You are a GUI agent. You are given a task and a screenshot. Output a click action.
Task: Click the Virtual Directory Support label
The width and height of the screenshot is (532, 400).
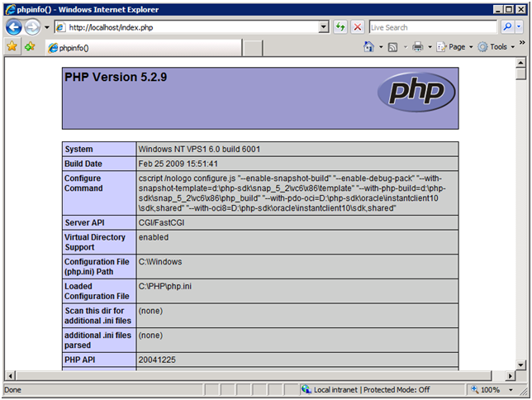coord(95,242)
